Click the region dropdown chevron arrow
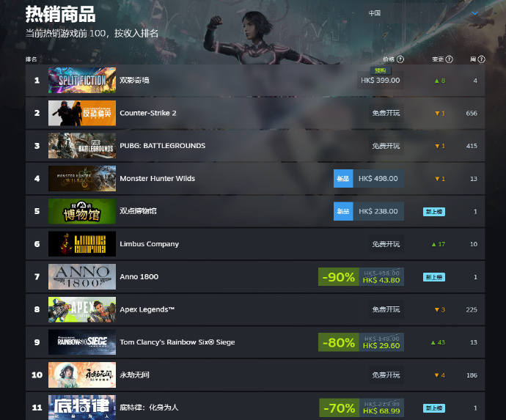This screenshot has height=420, width=506. coord(474,13)
